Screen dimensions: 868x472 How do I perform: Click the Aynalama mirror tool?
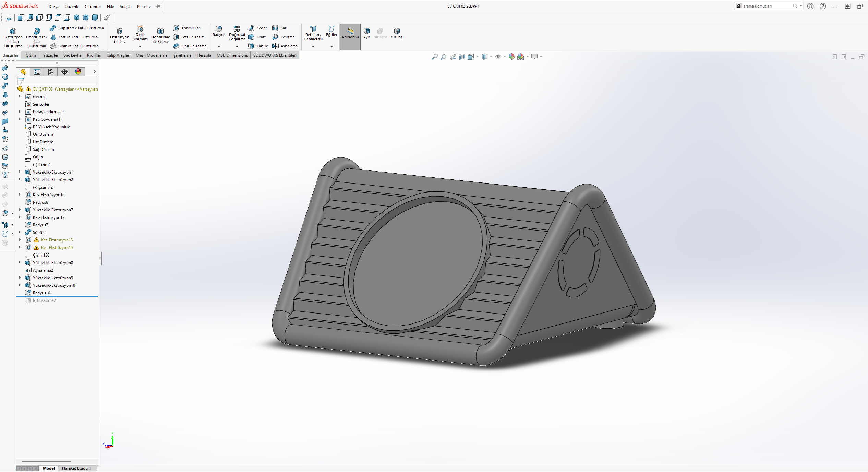[x=285, y=46]
